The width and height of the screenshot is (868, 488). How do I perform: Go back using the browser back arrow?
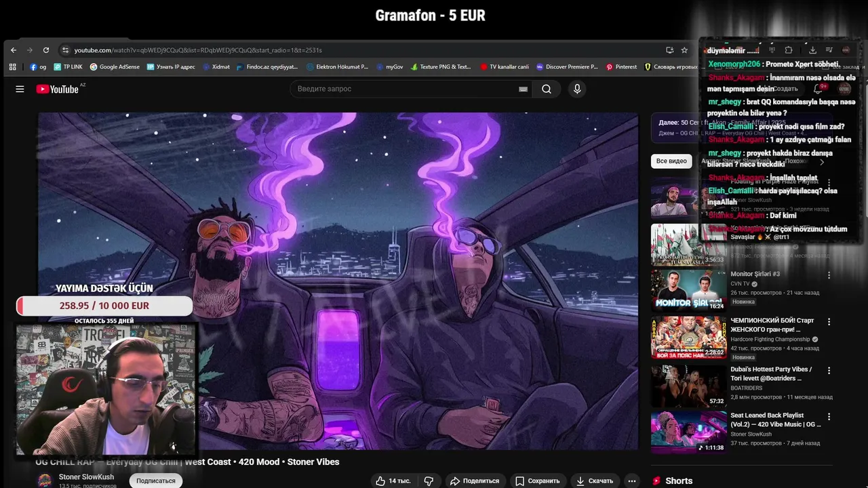click(x=14, y=50)
